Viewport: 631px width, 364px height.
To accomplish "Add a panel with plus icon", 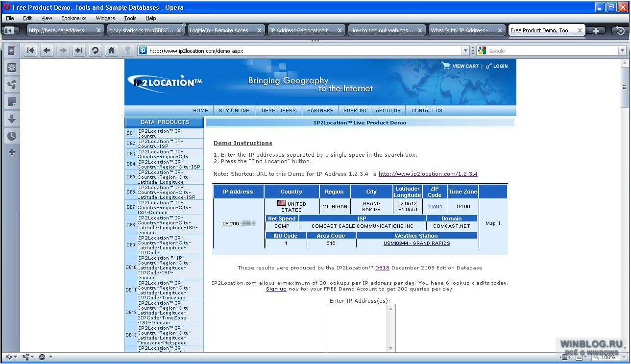I will pos(11,152).
